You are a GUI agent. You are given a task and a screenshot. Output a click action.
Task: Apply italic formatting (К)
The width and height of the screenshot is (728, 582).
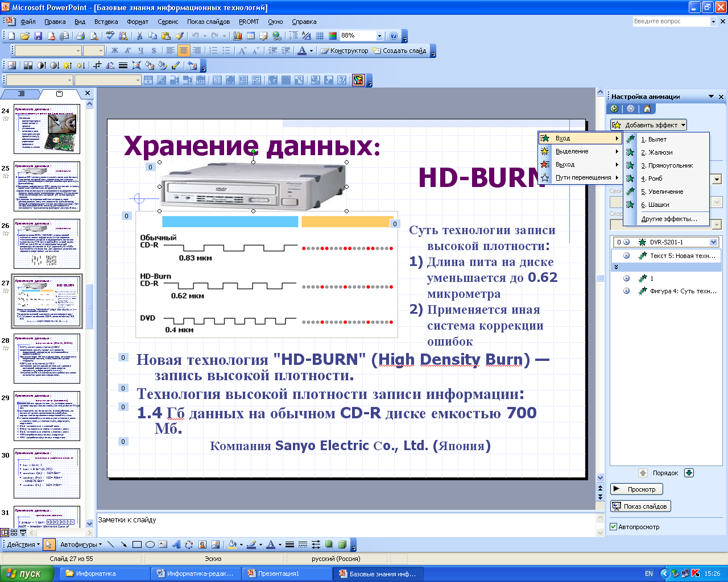point(128,51)
